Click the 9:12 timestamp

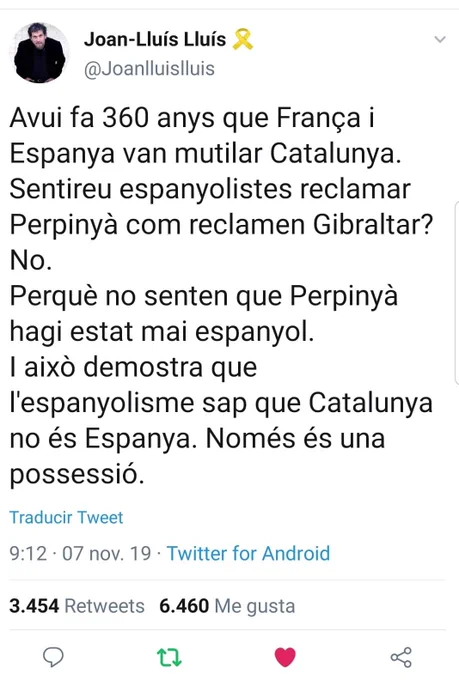coord(28,553)
